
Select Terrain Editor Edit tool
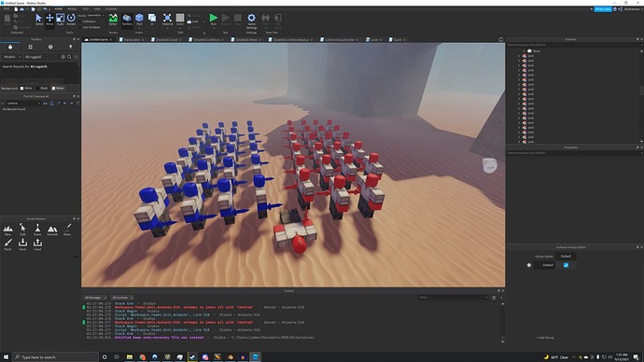point(22,230)
